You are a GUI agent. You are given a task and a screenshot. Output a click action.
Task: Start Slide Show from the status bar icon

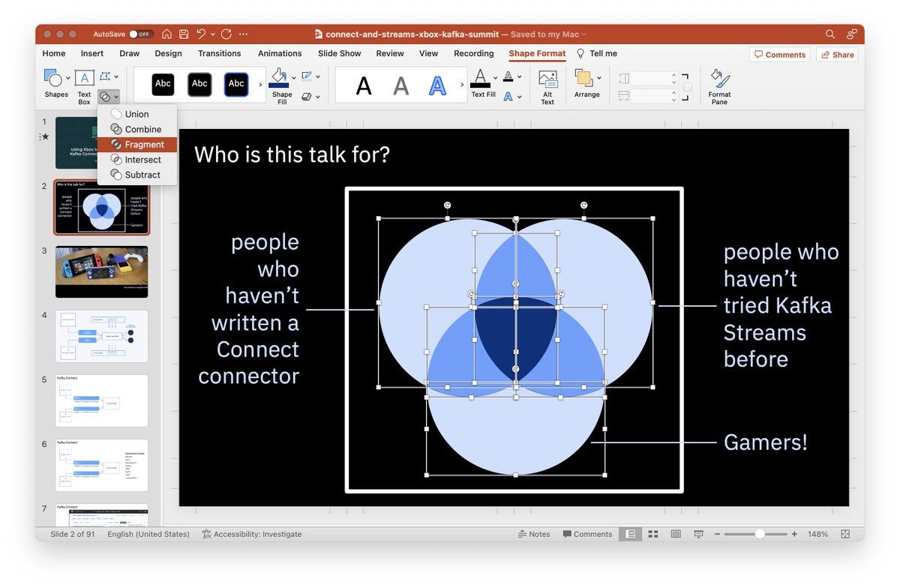[x=699, y=534]
